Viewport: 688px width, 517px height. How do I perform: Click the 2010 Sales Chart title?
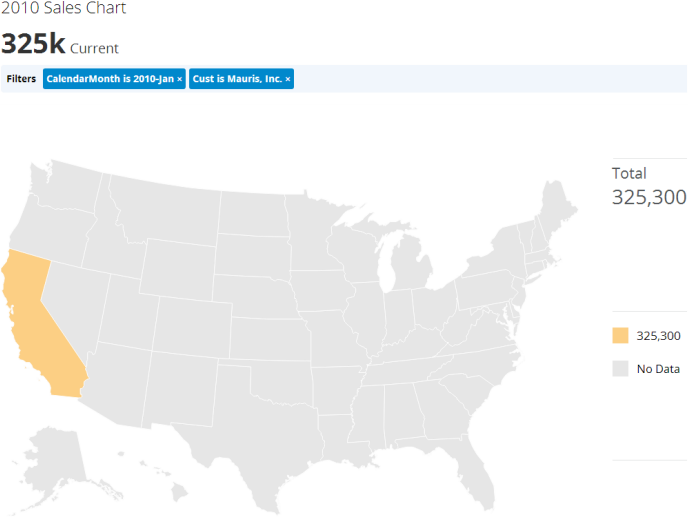click(x=63, y=9)
